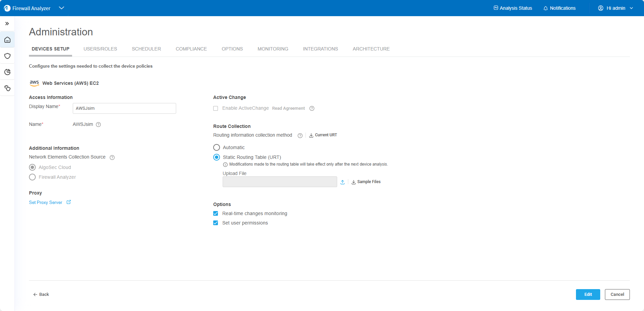Click the Edit button

coord(588,295)
